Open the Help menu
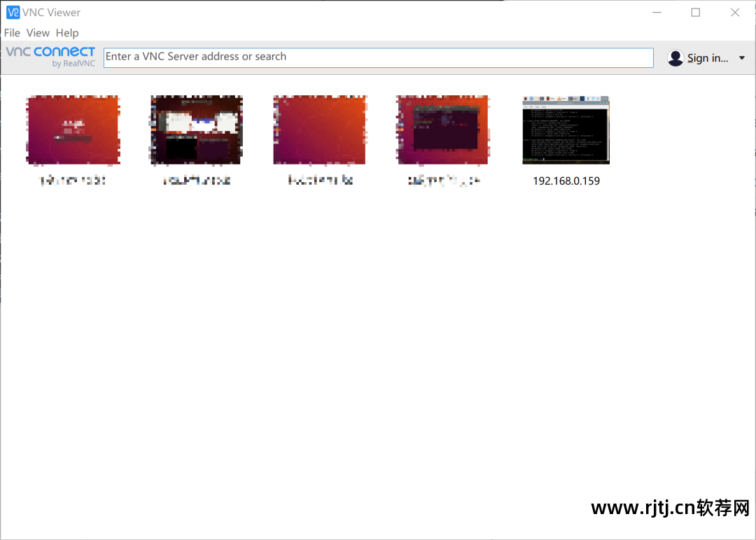Viewport: 756px width, 540px height. pyautogui.click(x=67, y=33)
